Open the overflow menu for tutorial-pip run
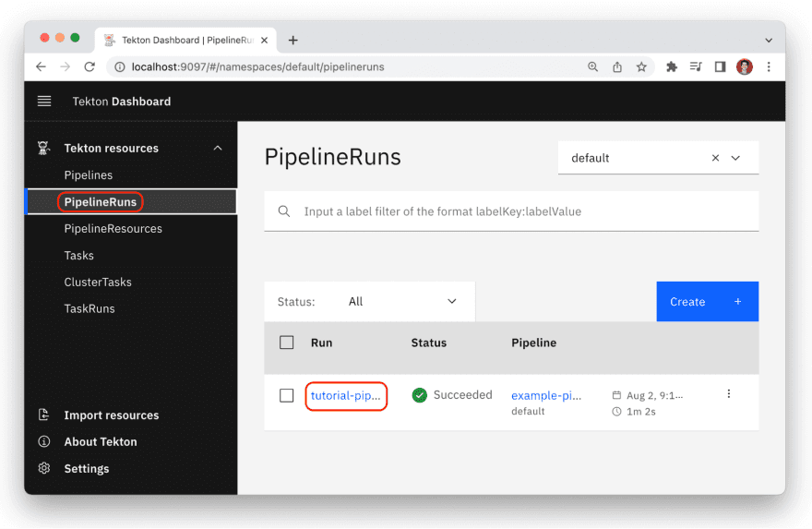Screen dimensions: 812x529 coord(729,394)
